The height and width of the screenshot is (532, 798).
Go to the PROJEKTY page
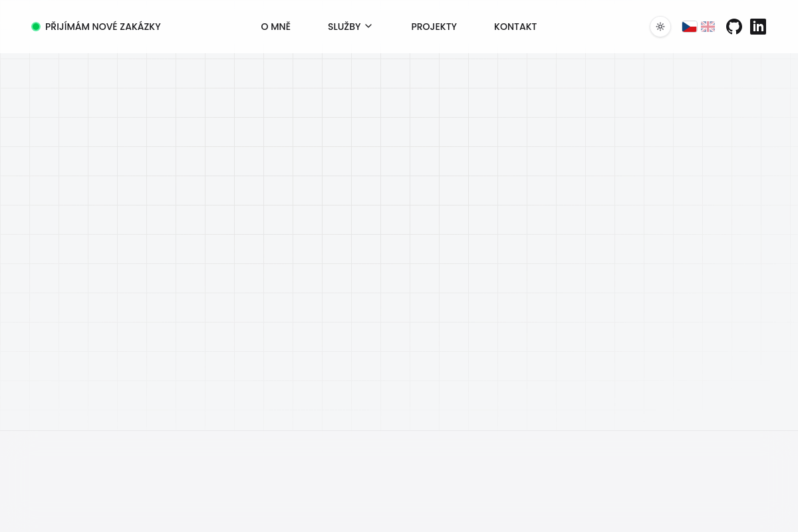[434, 27]
